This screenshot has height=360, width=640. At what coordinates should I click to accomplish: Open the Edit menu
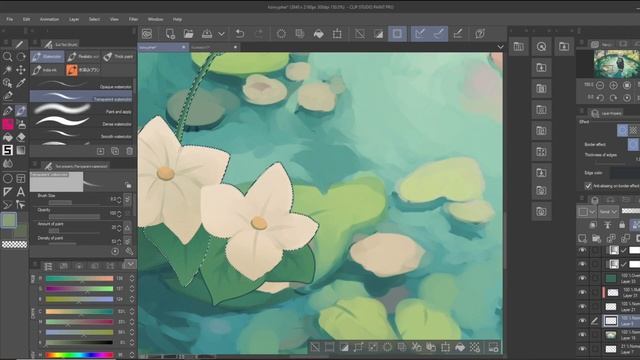click(27, 19)
